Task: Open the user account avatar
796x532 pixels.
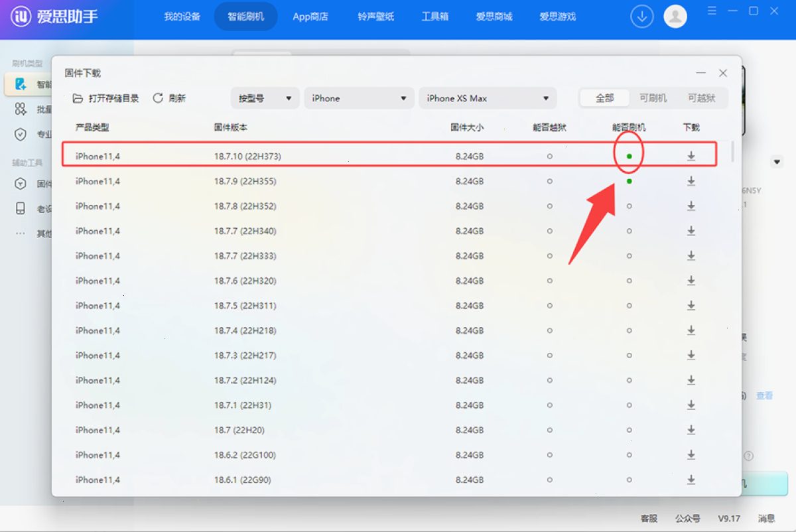Action: [675, 17]
